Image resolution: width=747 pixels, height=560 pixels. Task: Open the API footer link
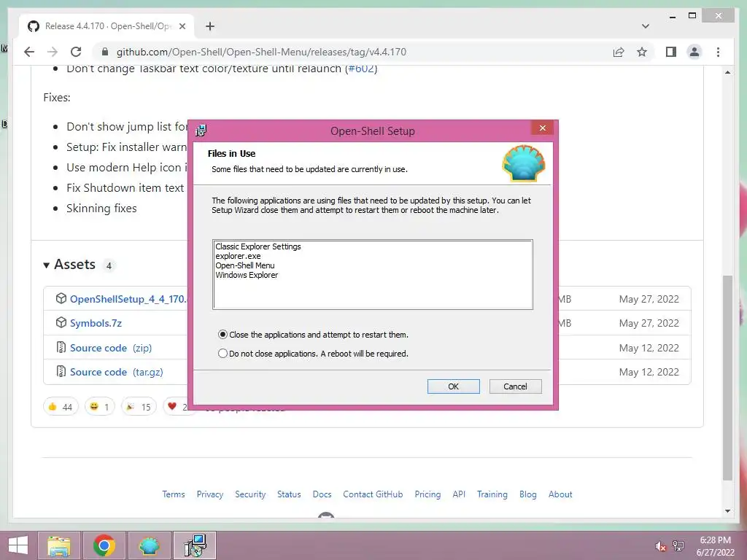(459, 494)
